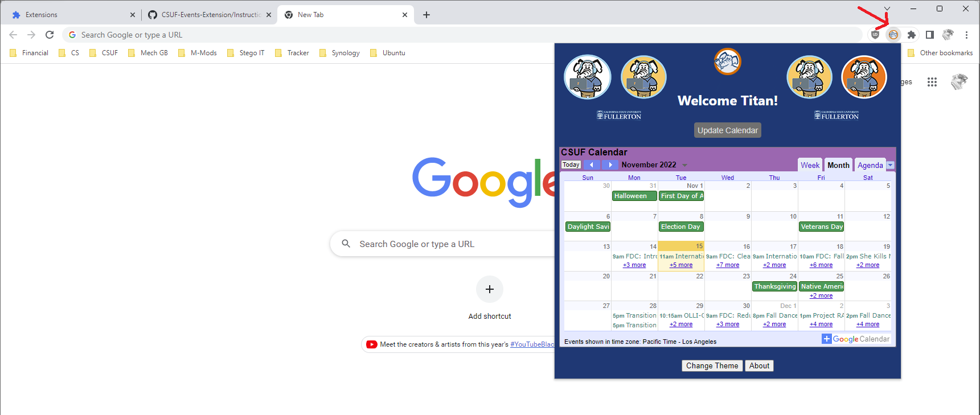This screenshot has height=415, width=980.
Task: Switch calendar to Week view
Action: pyautogui.click(x=810, y=165)
